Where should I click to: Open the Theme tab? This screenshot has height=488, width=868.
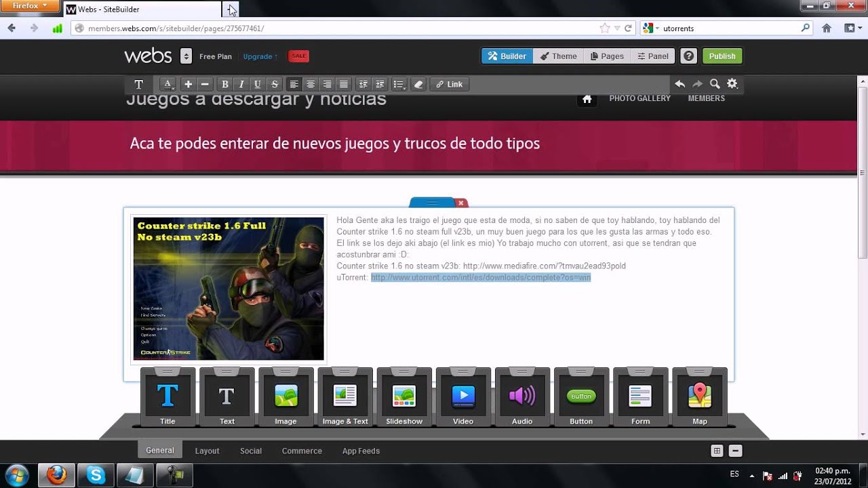point(558,56)
